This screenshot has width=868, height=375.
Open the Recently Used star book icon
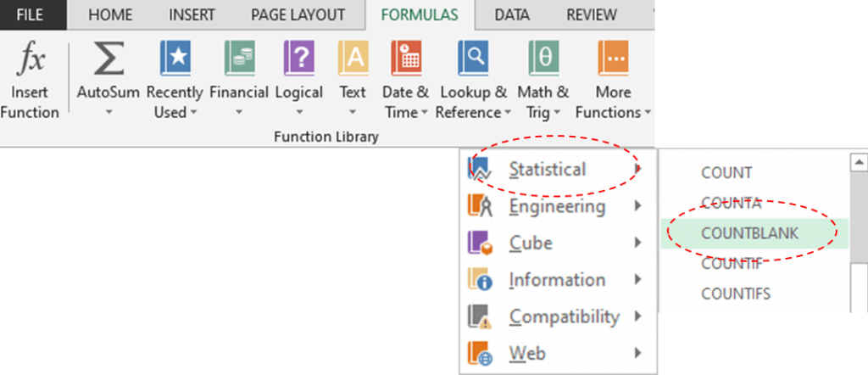click(x=175, y=59)
